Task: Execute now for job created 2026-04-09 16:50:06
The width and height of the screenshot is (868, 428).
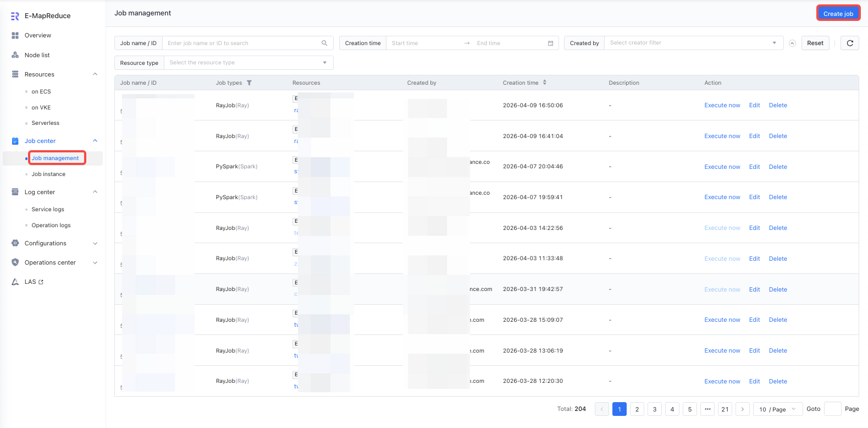Action: (x=722, y=106)
